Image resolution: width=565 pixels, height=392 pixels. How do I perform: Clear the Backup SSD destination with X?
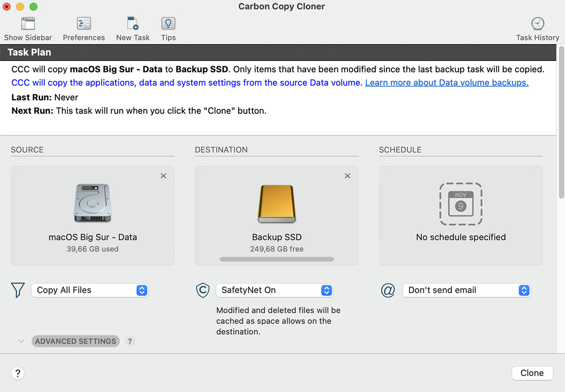click(347, 176)
